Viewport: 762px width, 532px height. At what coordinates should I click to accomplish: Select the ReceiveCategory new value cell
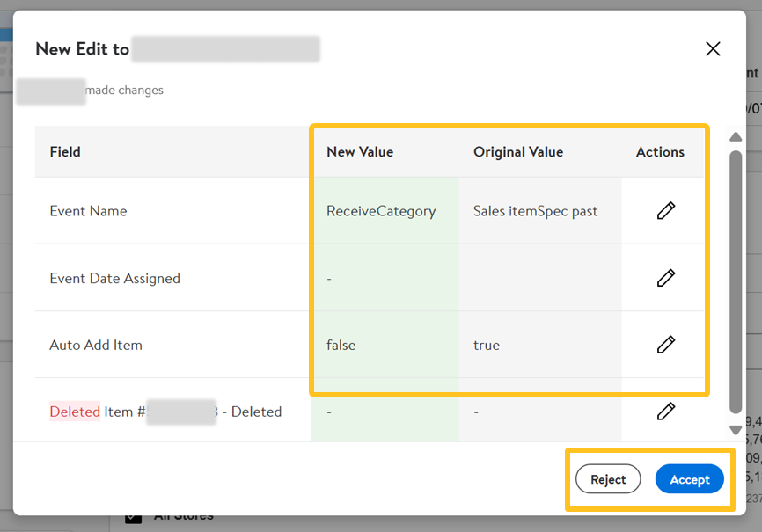(x=381, y=211)
